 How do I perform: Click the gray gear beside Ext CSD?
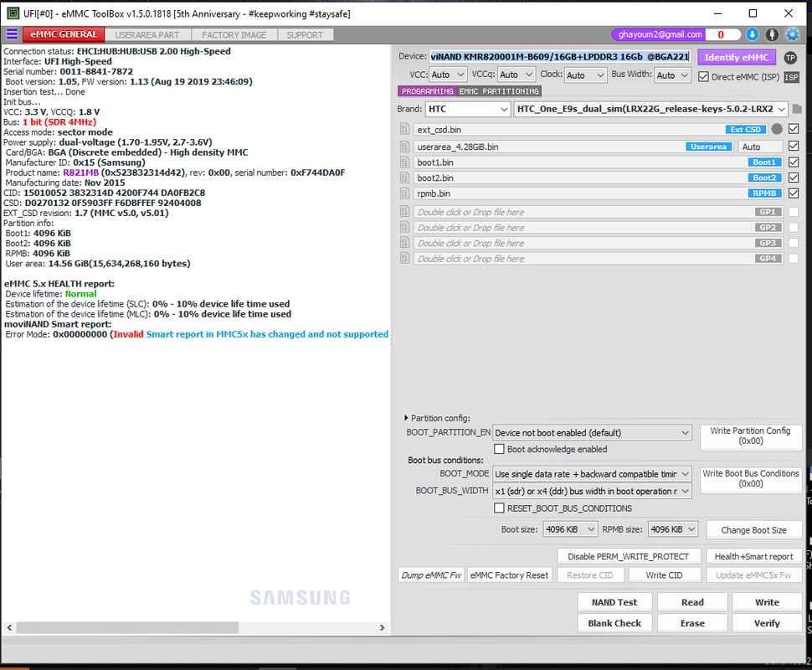(x=777, y=129)
